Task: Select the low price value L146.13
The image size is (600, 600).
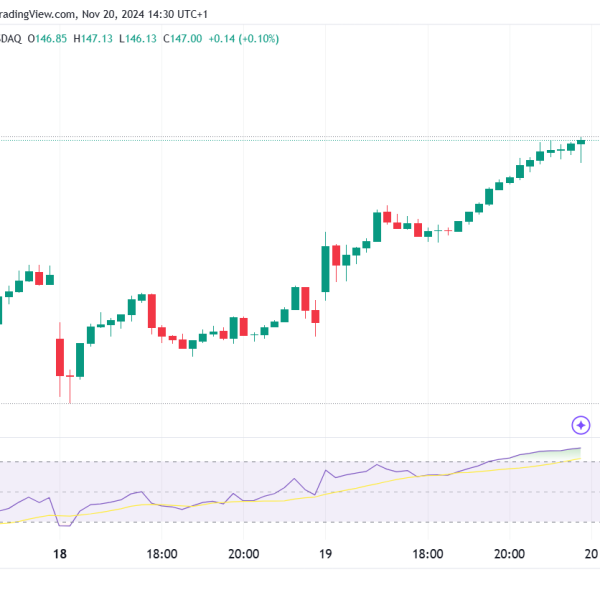Action: [138, 39]
